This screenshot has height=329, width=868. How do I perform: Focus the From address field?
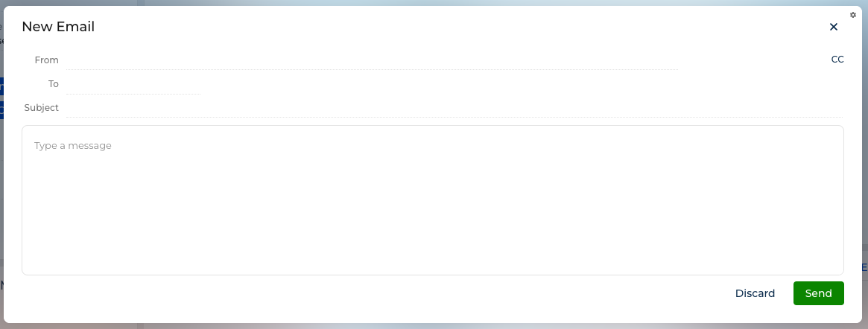[372, 60]
